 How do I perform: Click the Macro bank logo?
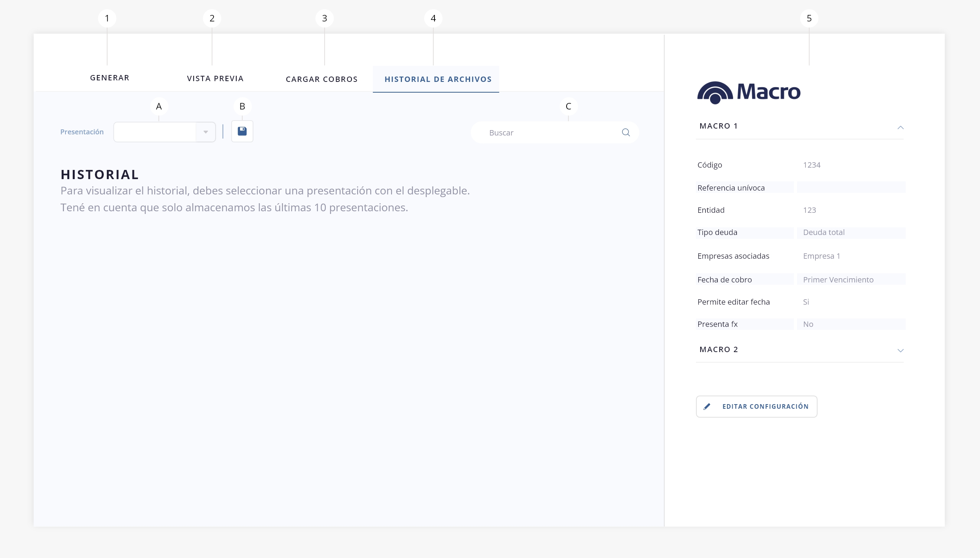tap(748, 92)
